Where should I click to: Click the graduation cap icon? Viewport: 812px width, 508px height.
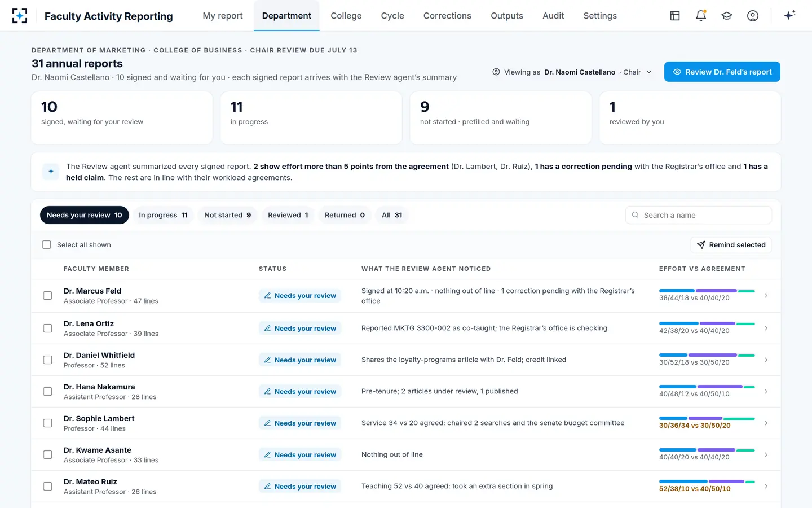pyautogui.click(x=727, y=16)
